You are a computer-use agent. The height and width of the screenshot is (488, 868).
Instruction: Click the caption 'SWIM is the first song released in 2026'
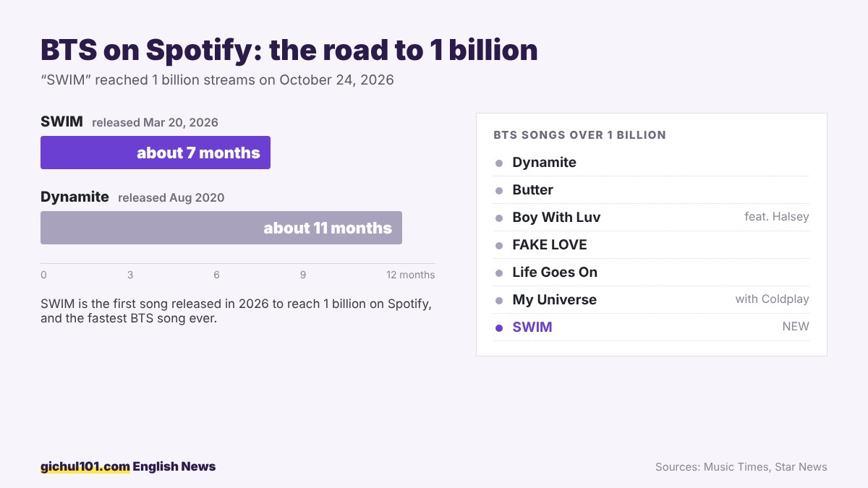(237, 311)
